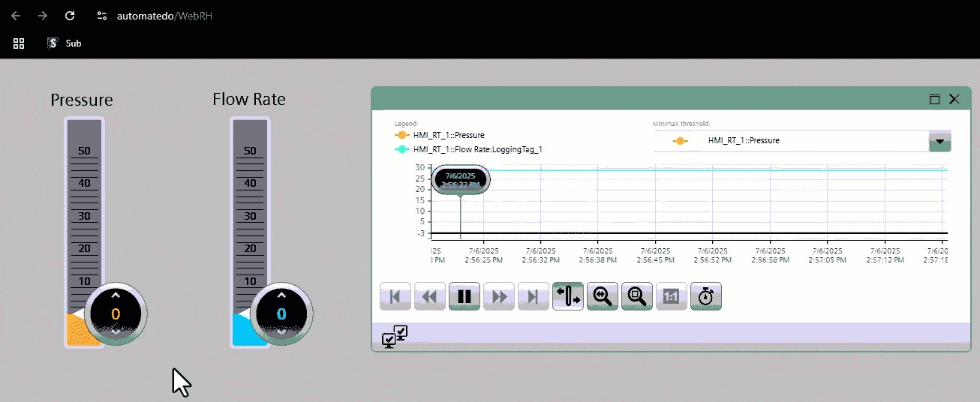Pause the trend updating
980x402 pixels.
point(464,296)
